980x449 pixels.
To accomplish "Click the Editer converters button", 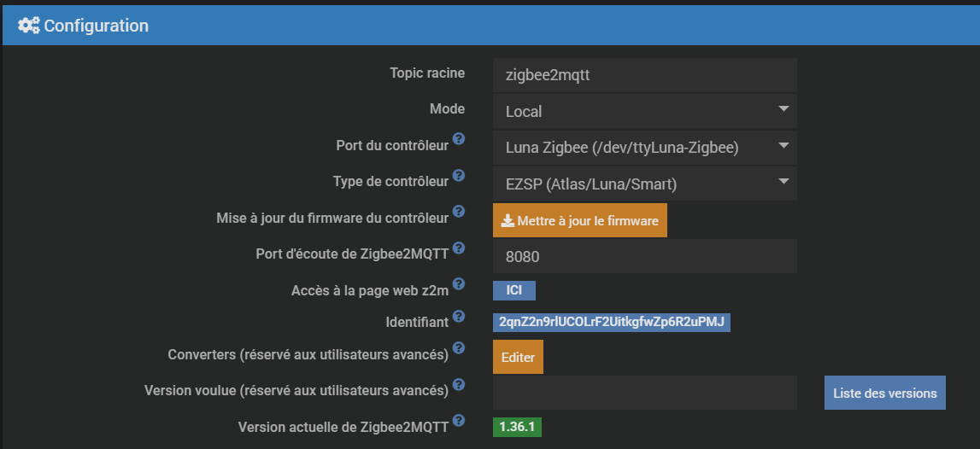I will click(518, 357).
